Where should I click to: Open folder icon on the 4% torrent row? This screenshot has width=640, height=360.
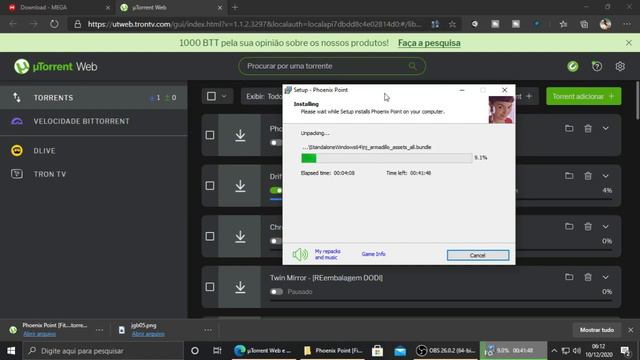pyautogui.click(x=569, y=176)
